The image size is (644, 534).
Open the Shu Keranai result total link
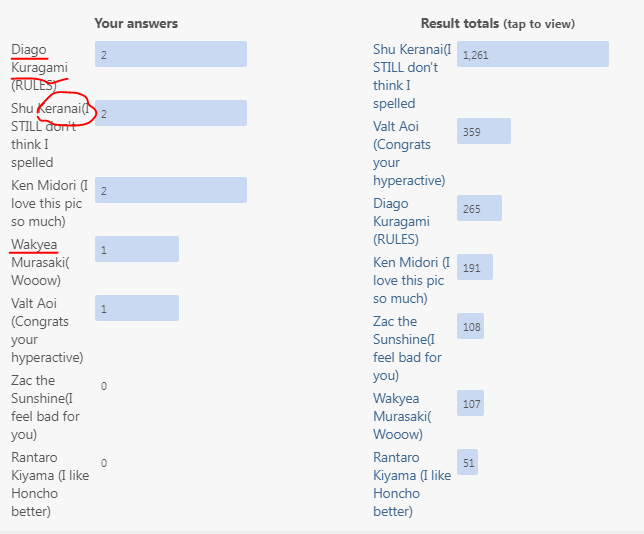tap(412, 76)
